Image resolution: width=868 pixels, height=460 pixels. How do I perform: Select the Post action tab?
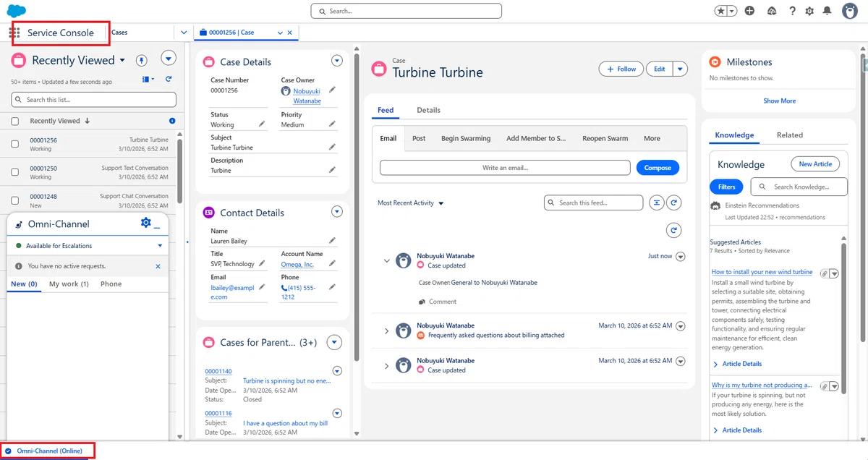(x=419, y=138)
